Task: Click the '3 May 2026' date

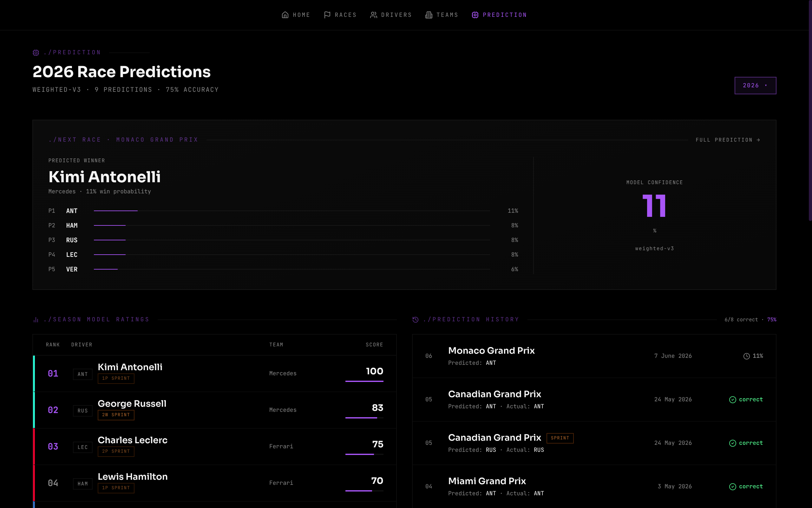Action: click(x=674, y=486)
